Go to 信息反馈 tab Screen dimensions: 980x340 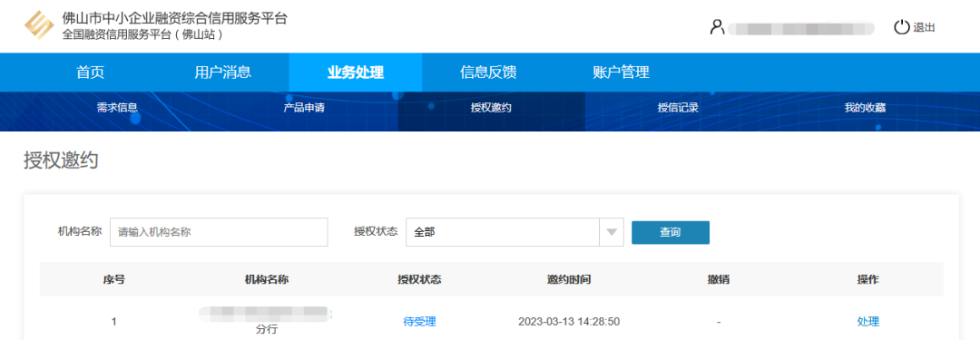tap(488, 73)
